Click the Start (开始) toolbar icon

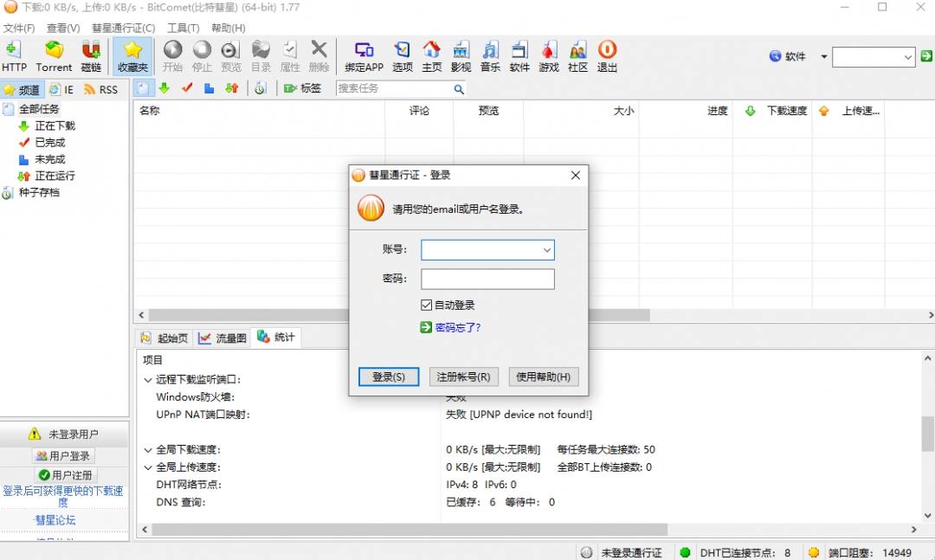(173, 56)
